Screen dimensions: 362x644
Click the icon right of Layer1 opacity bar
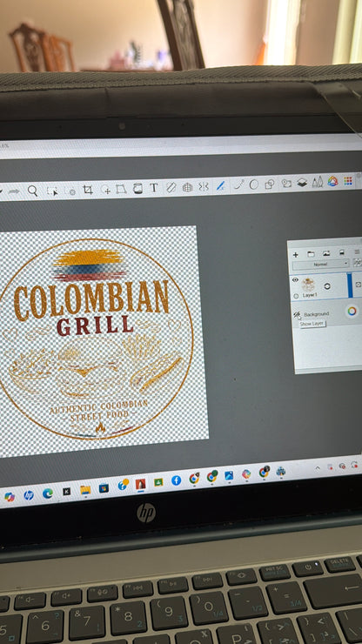point(358,284)
